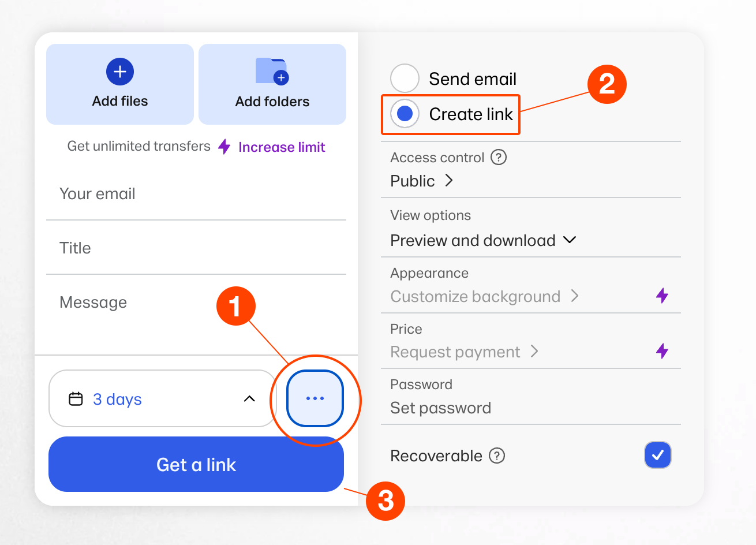Open the three-dots more options button

tap(315, 398)
